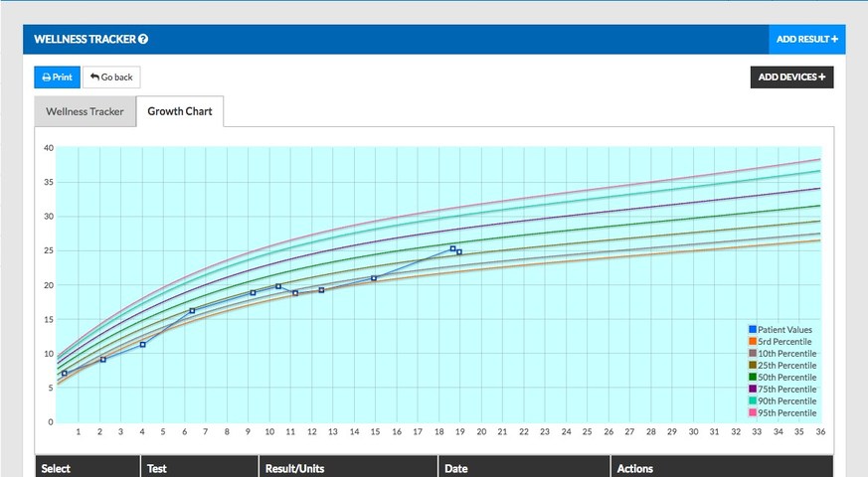Click the Result/Units column header
The width and height of the screenshot is (868, 477).
(x=294, y=468)
